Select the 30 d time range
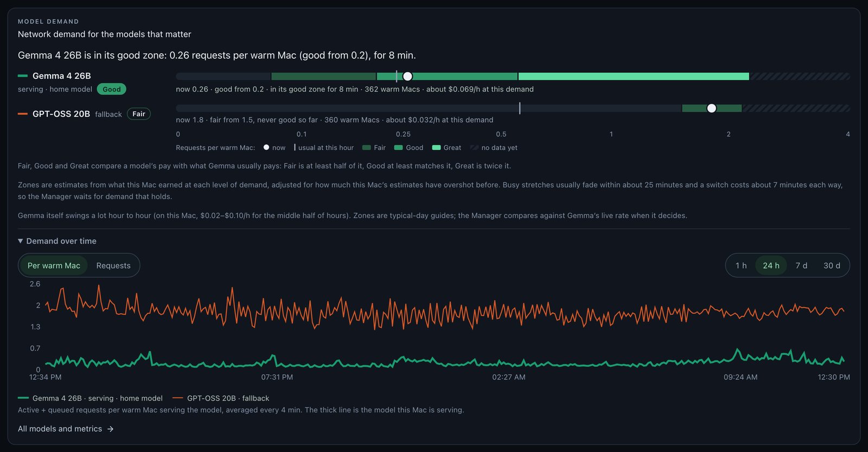Image resolution: width=868 pixels, height=452 pixels. [x=832, y=265]
